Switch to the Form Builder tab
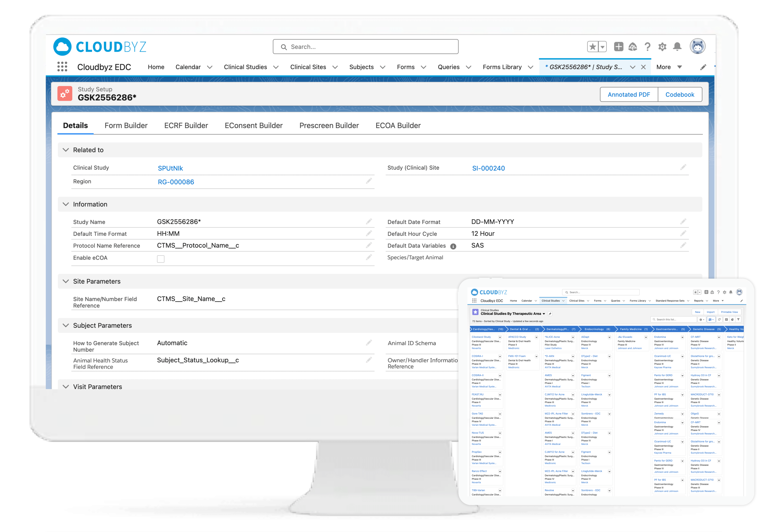 click(x=126, y=125)
